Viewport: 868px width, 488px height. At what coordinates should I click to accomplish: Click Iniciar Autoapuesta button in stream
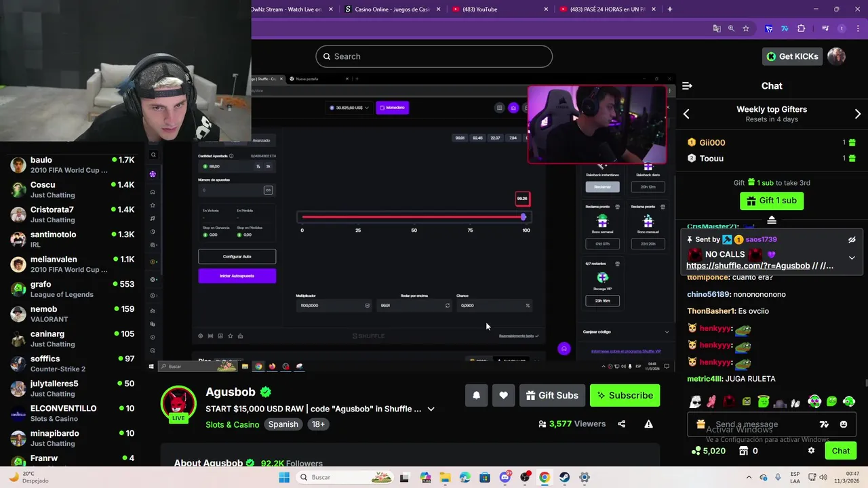[x=237, y=276]
